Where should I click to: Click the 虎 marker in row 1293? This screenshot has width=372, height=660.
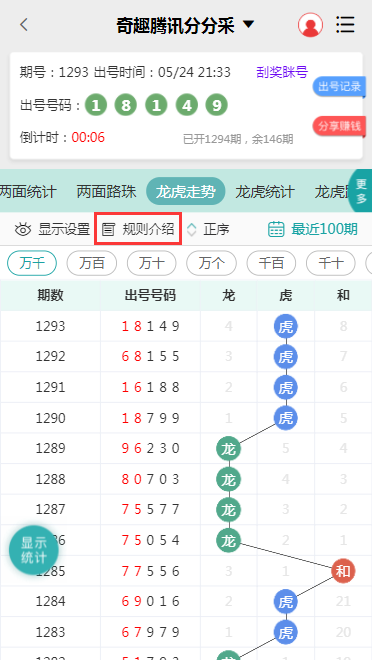pos(286,326)
